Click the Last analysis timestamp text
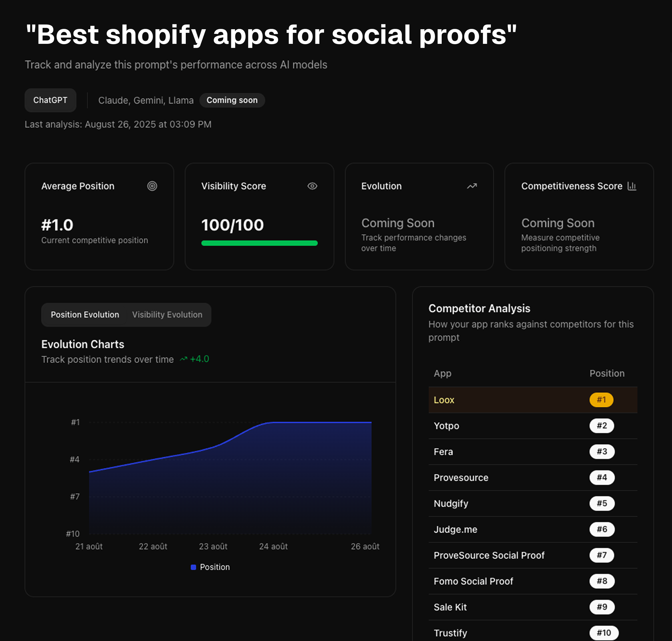Image resolution: width=672 pixels, height=641 pixels. [x=118, y=124]
